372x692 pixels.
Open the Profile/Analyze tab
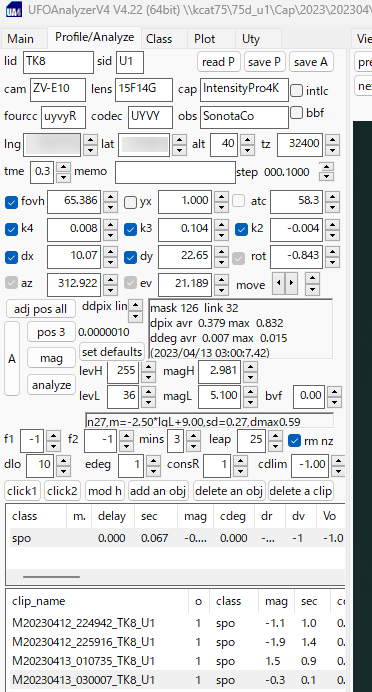tap(94, 38)
